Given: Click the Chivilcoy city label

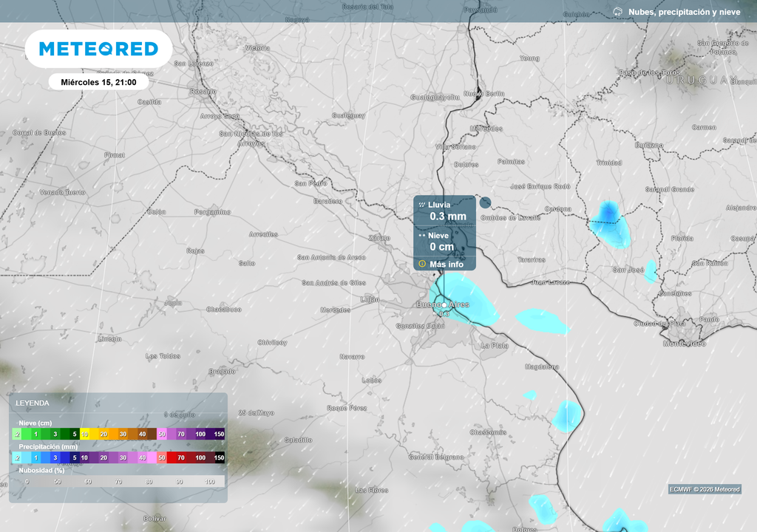Looking at the screenshot, I should click(272, 343).
